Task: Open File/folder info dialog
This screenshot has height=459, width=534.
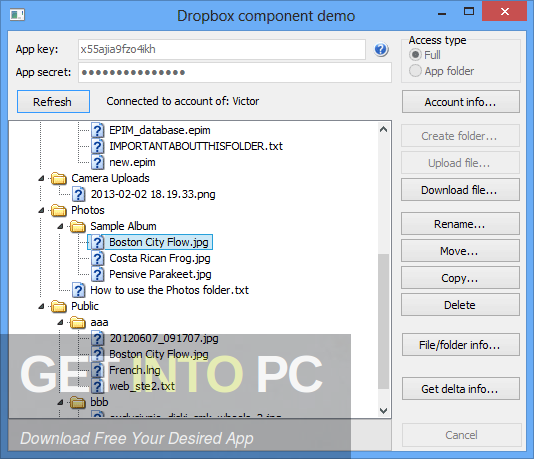Action: tap(460, 345)
